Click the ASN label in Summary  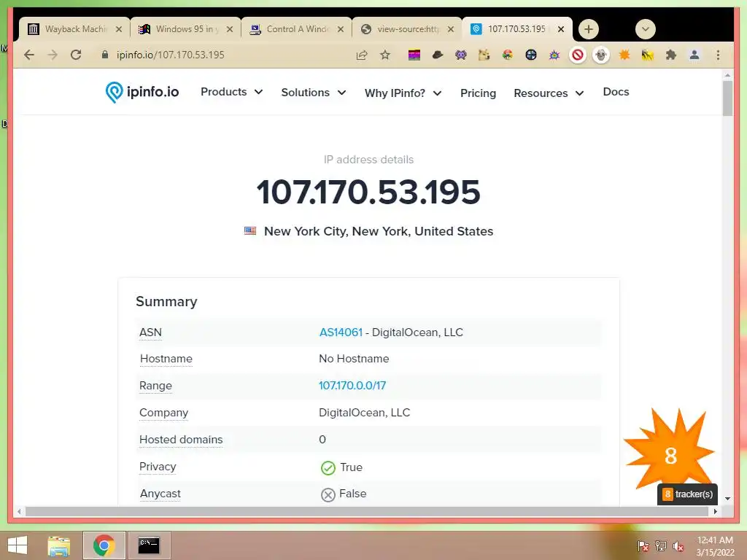(150, 332)
